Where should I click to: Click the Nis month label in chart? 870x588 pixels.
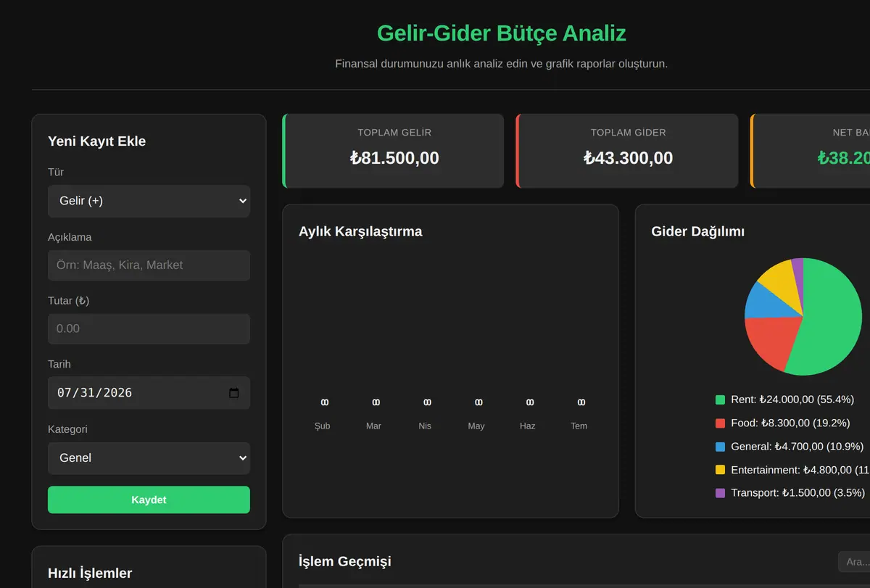pyautogui.click(x=425, y=426)
